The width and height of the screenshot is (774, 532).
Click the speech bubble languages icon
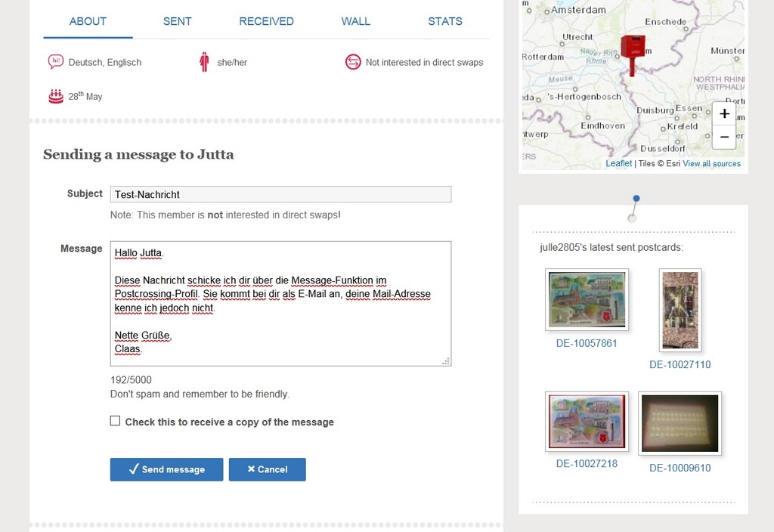pos(55,62)
